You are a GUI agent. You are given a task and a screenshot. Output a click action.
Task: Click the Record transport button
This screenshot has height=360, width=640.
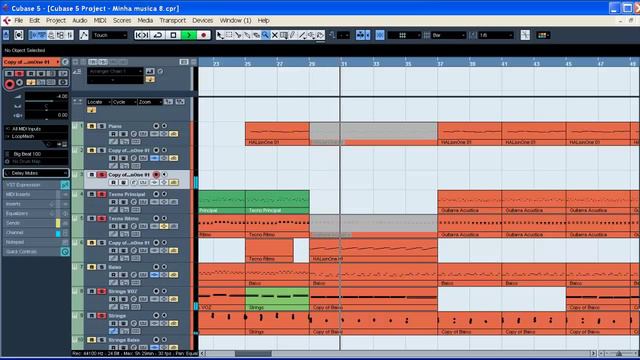[x=204, y=36]
